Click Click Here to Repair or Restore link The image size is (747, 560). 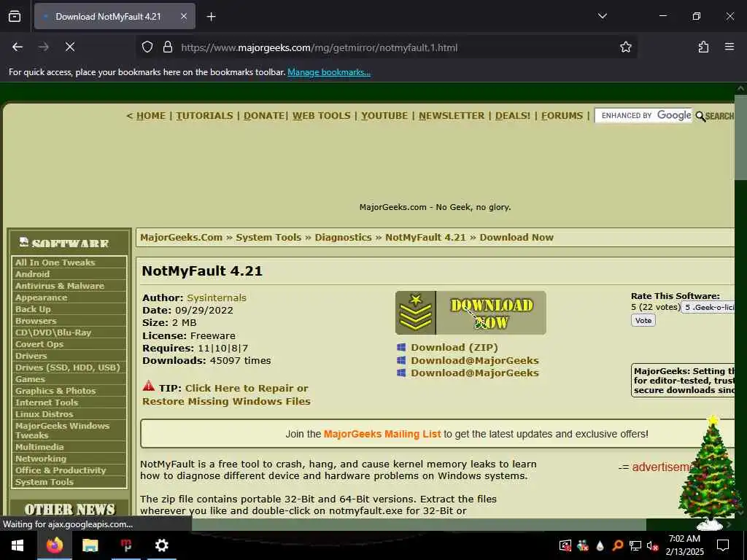tap(226, 394)
